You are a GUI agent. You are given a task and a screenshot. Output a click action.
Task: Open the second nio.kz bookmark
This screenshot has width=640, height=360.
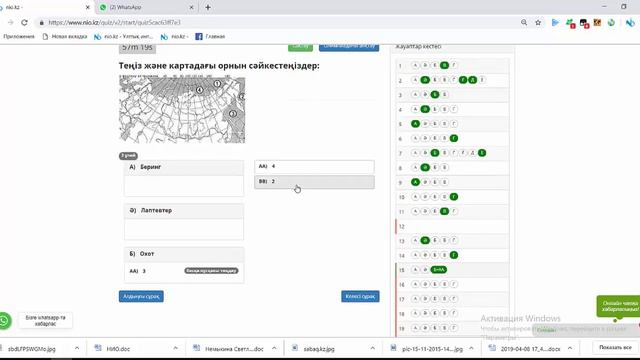(x=175, y=37)
